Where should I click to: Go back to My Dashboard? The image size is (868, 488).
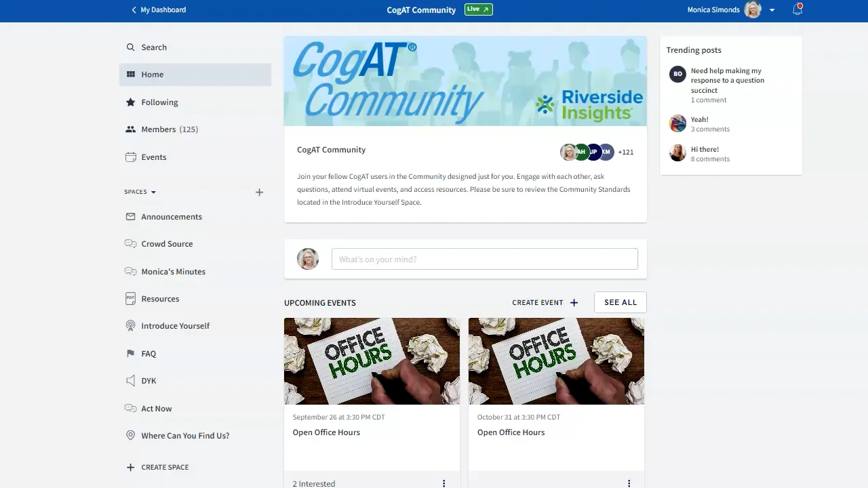(x=158, y=9)
